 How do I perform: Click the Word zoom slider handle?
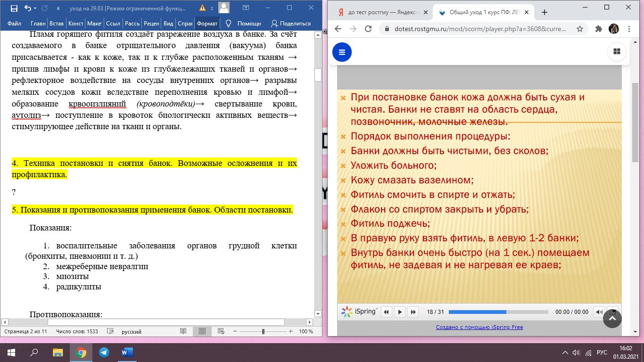pos(263,331)
